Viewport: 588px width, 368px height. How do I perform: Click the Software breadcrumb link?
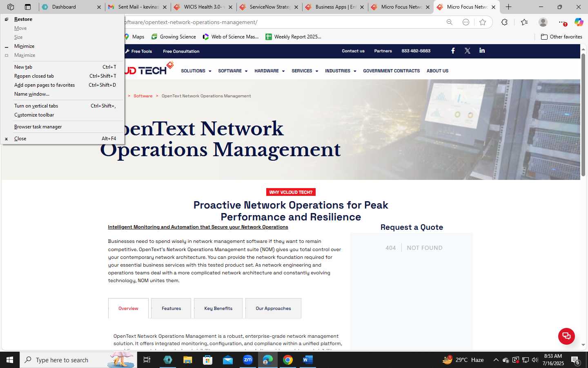coord(143,96)
